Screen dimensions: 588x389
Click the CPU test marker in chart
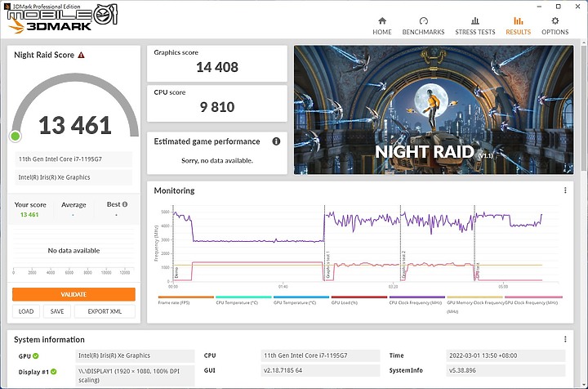click(478, 271)
